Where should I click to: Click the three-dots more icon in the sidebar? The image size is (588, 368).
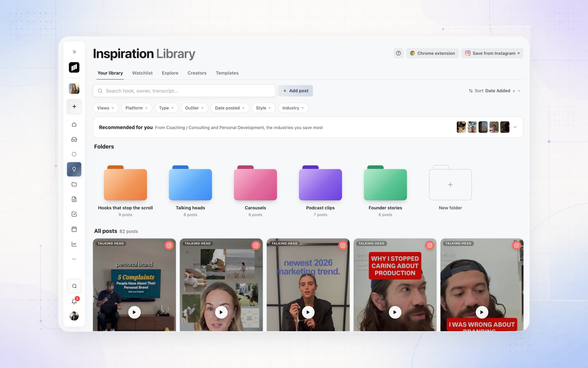(74, 259)
